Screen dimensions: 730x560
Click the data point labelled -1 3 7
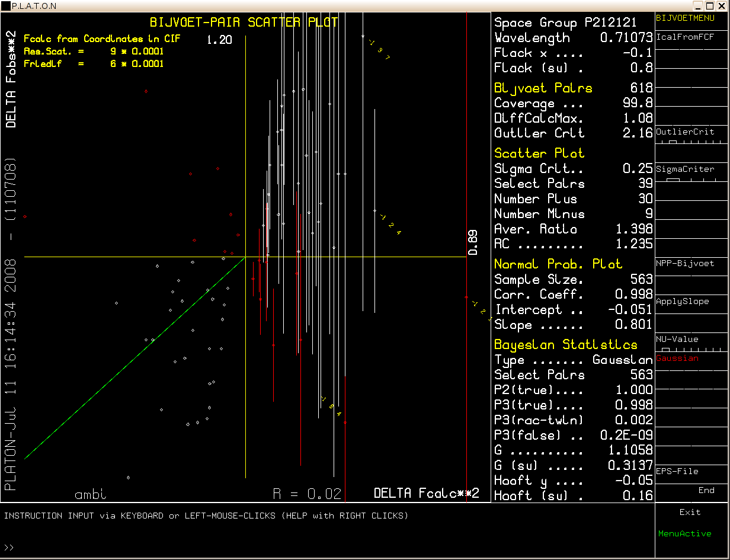[x=363, y=36]
